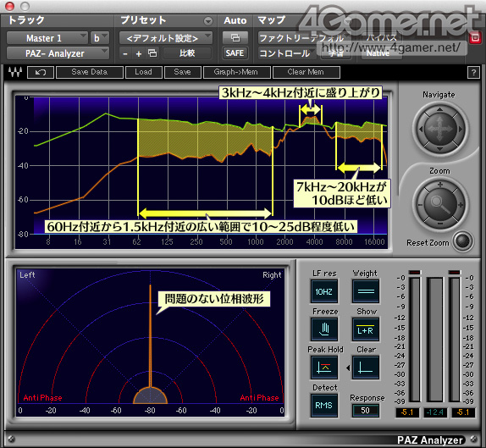Viewport: 486px width, 448px height.
Task: Click the Navigate up arrow
Action: pos(439,109)
